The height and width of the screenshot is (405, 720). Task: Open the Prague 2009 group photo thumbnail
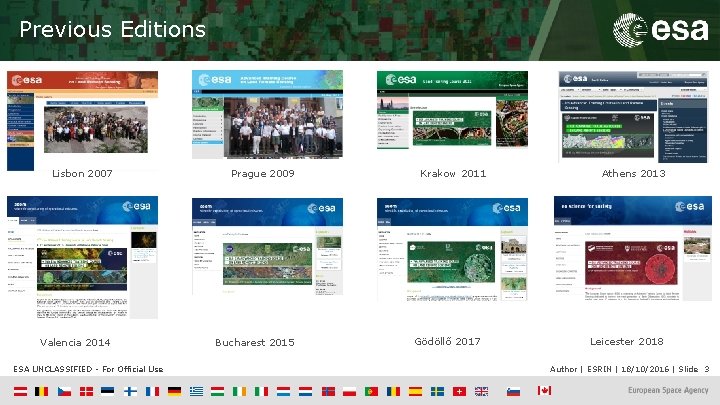coord(267,114)
